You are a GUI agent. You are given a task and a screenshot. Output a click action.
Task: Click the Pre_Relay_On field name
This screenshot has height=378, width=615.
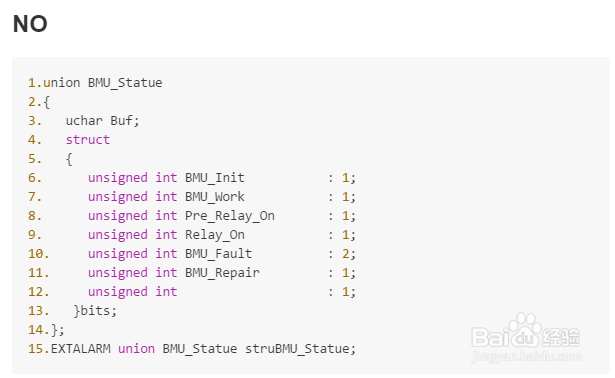coord(230,216)
